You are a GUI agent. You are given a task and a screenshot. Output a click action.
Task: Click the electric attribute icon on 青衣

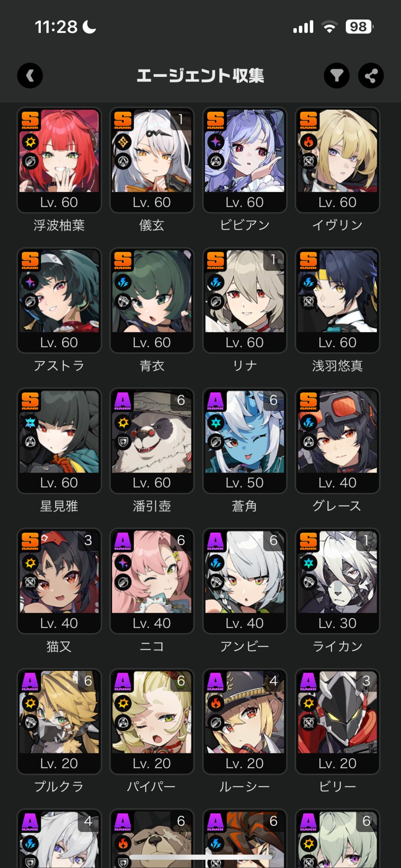pyautogui.click(x=123, y=282)
